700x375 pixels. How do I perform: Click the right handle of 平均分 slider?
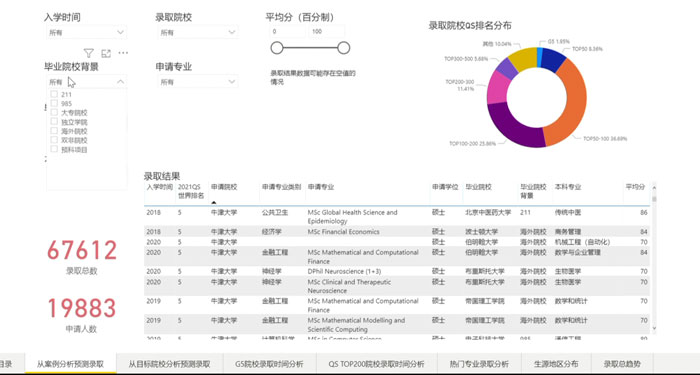(343, 48)
